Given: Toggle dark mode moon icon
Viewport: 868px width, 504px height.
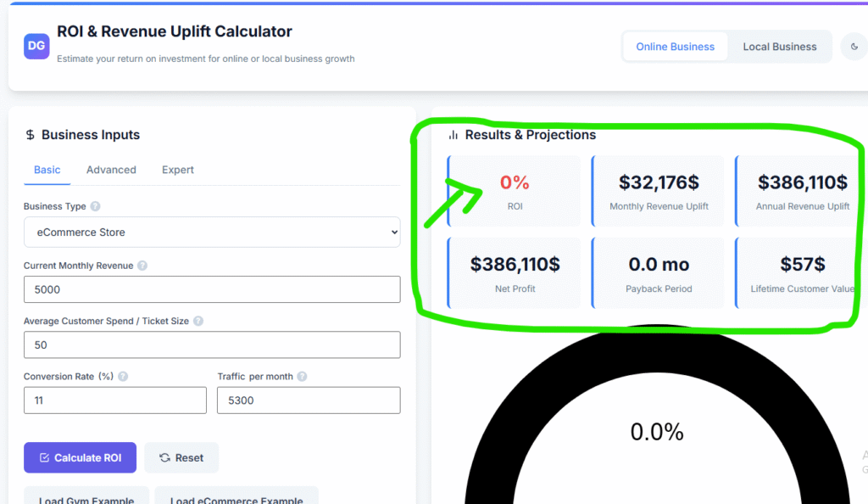Looking at the screenshot, I should (x=854, y=47).
